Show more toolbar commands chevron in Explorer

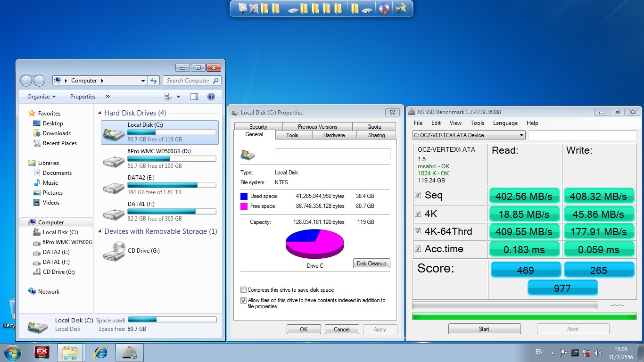click(108, 97)
